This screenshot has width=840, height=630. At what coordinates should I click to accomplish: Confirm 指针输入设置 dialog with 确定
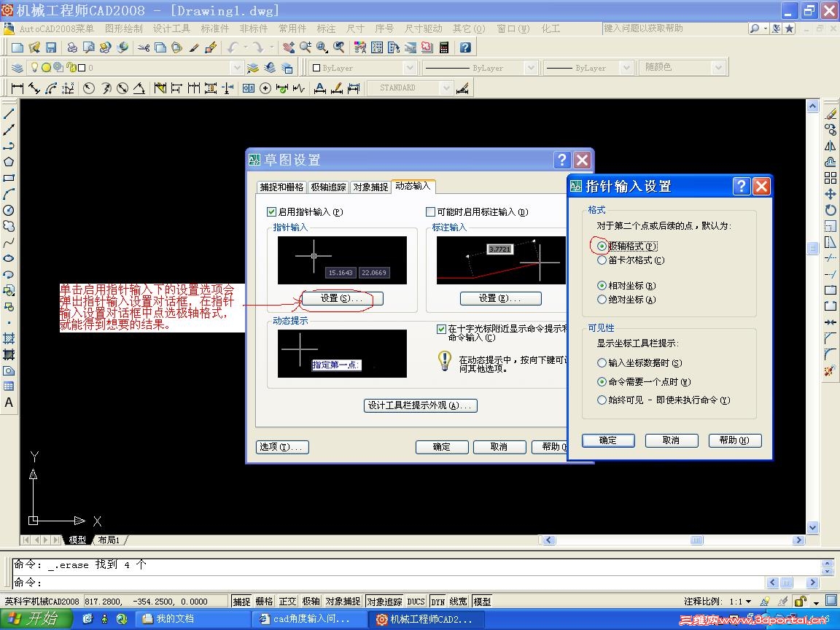click(608, 440)
